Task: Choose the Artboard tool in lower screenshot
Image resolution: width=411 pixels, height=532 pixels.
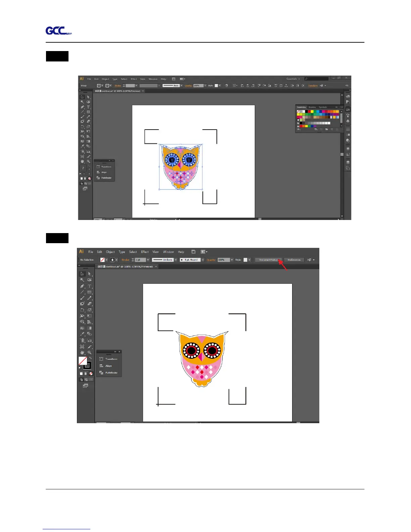Action: tap(82, 346)
